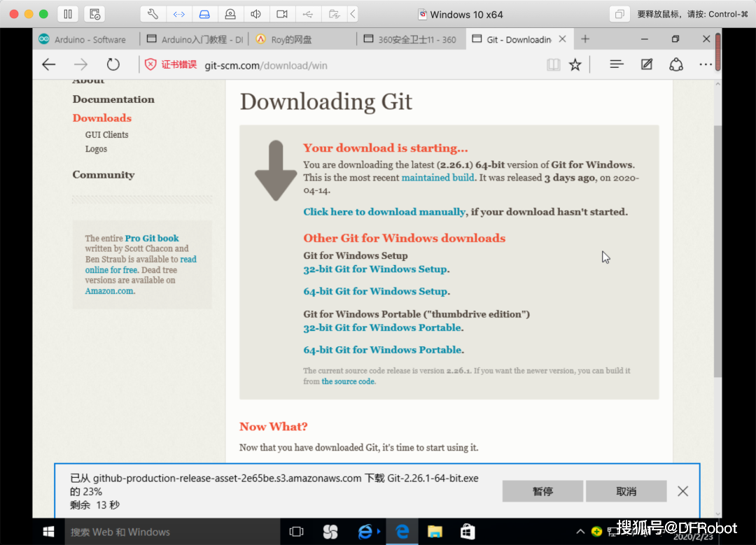Viewport: 756px width, 545px height.
Task: Close the Git - Downloading tab
Action: pyautogui.click(x=562, y=39)
